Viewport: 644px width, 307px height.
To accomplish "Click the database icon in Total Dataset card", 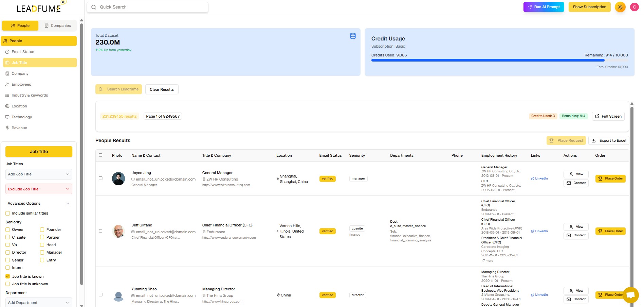I will (353, 36).
